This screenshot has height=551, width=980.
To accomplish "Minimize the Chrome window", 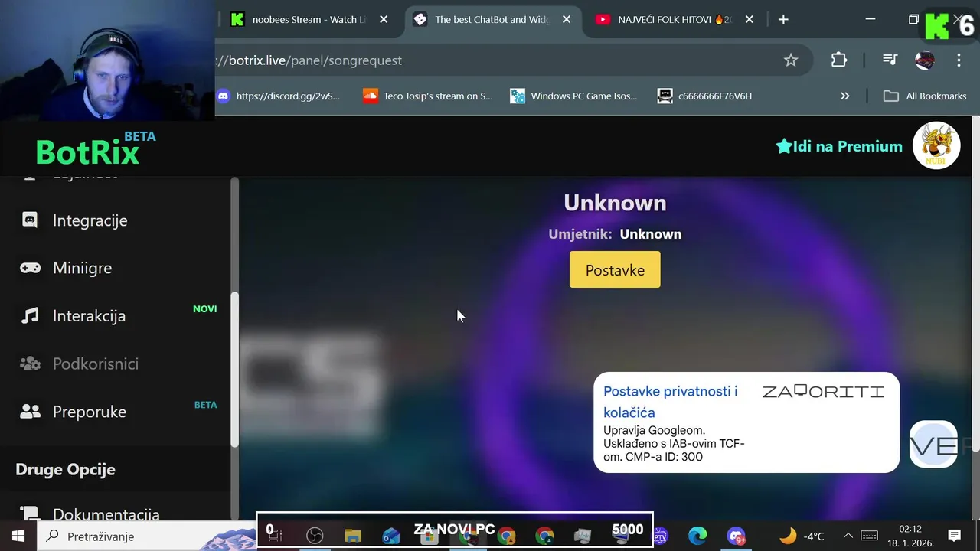I will (x=871, y=19).
